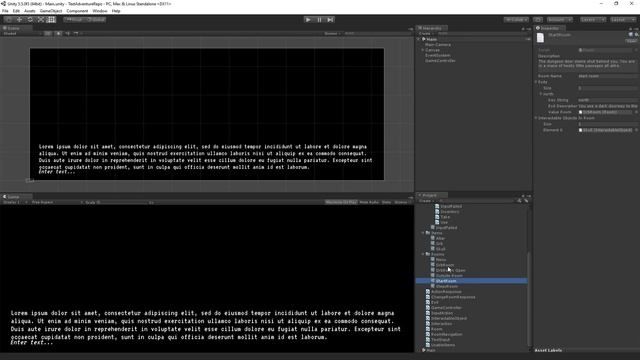Collapse the Rooms folder
Image resolution: width=640 pixels, height=360 pixels.
(423, 254)
